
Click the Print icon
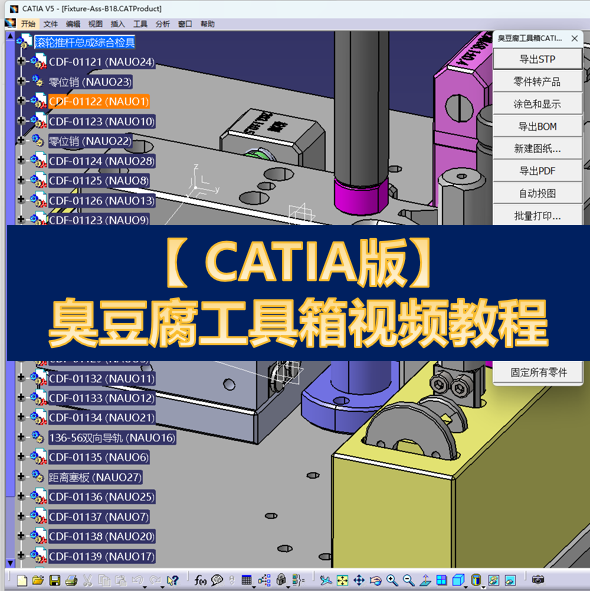[x=71, y=580]
